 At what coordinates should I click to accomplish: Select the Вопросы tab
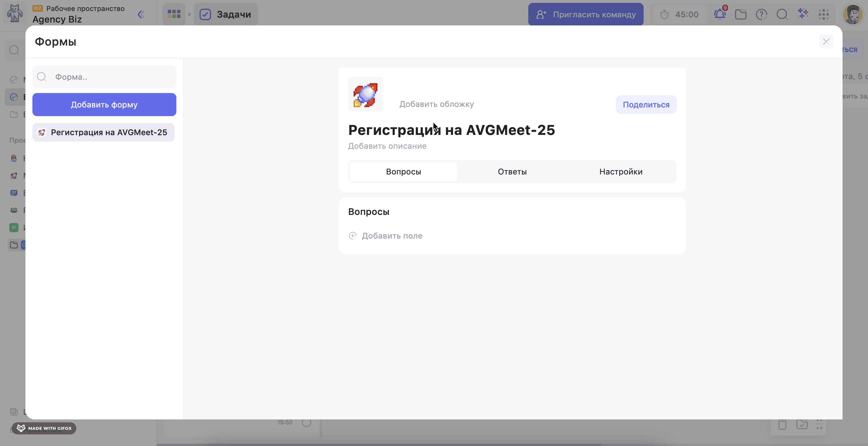[x=403, y=172]
